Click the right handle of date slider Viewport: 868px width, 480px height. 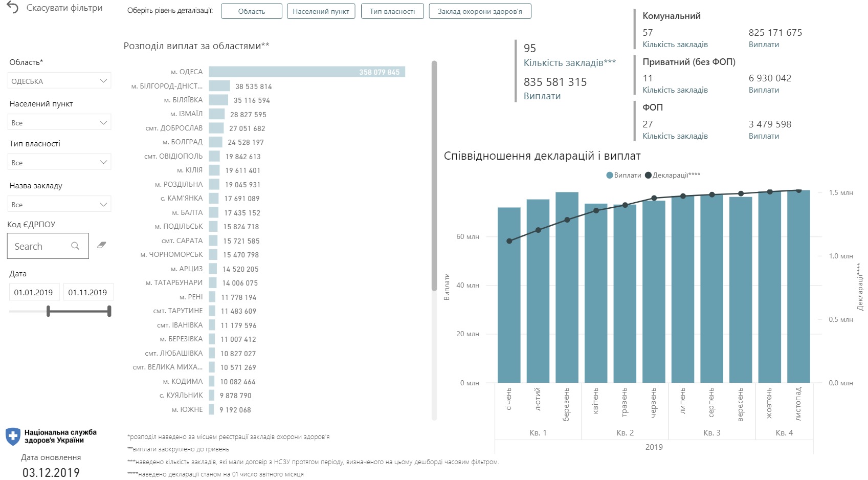click(x=109, y=311)
